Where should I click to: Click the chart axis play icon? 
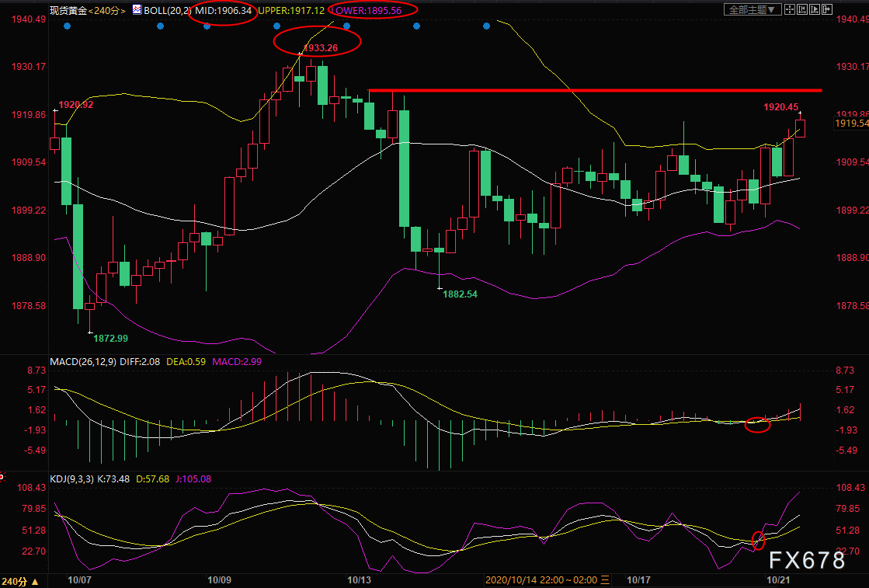click(x=815, y=9)
